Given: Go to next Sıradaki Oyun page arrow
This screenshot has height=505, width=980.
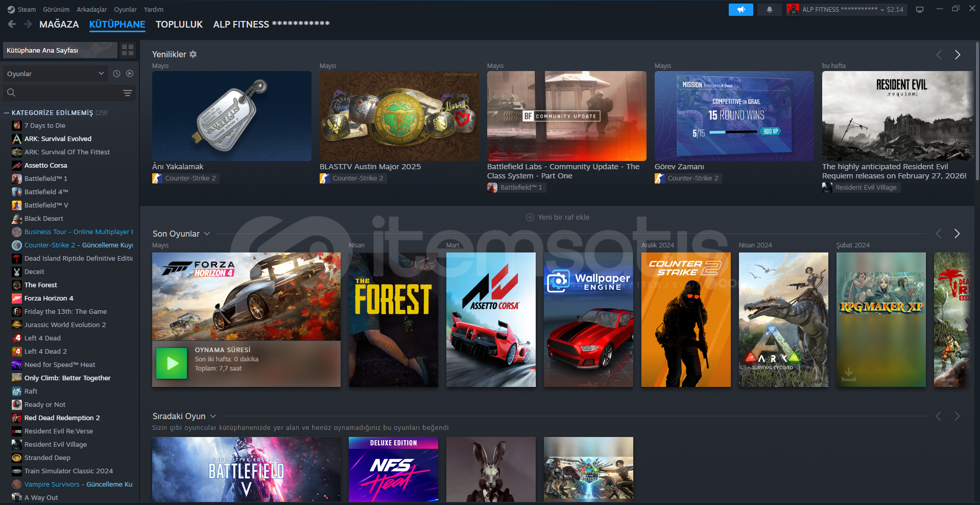Looking at the screenshot, I should point(957,416).
